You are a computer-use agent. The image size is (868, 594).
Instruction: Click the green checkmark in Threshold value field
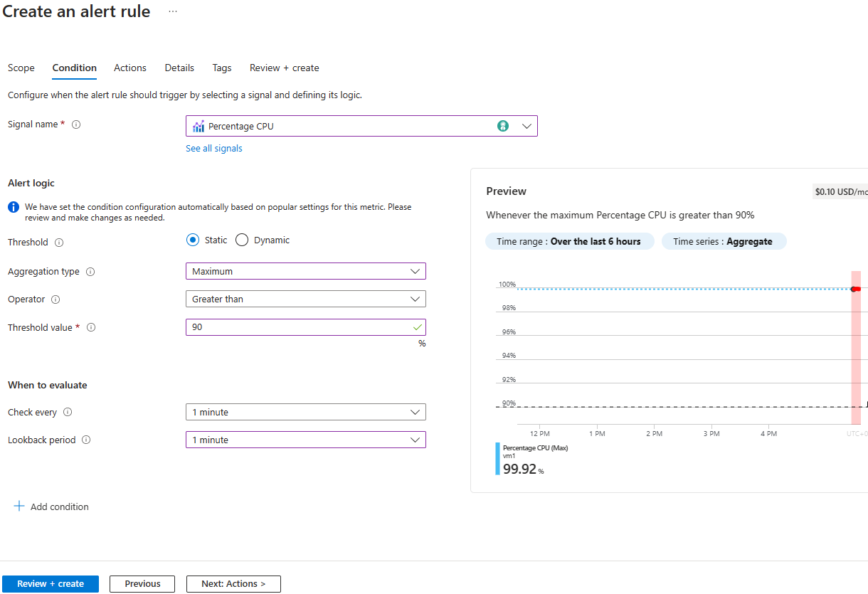417,327
